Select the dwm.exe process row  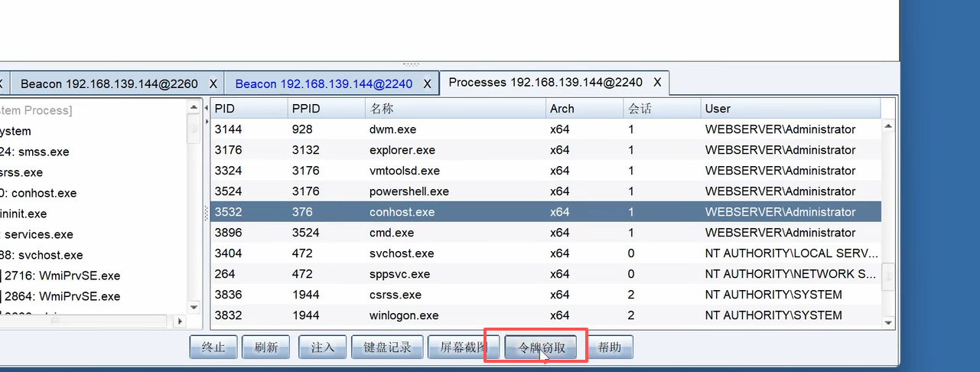point(545,129)
